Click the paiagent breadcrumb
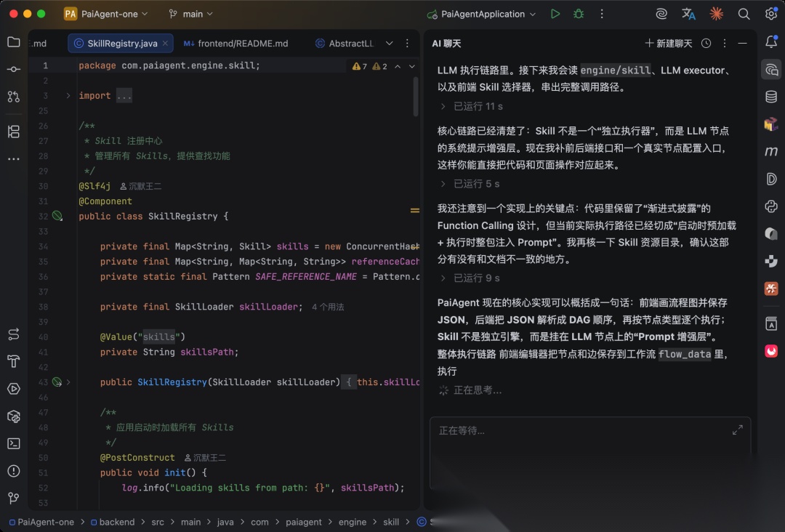785x532 pixels. [303, 522]
